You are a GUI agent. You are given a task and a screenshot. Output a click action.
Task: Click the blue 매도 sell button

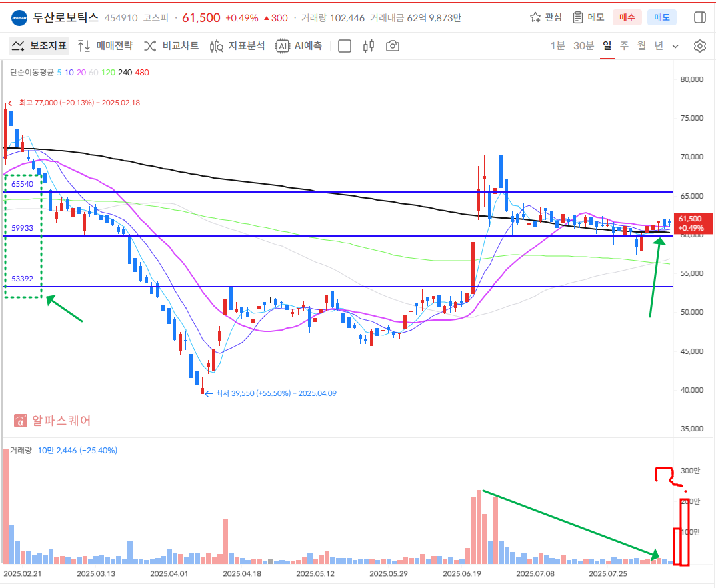pos(661,17)
